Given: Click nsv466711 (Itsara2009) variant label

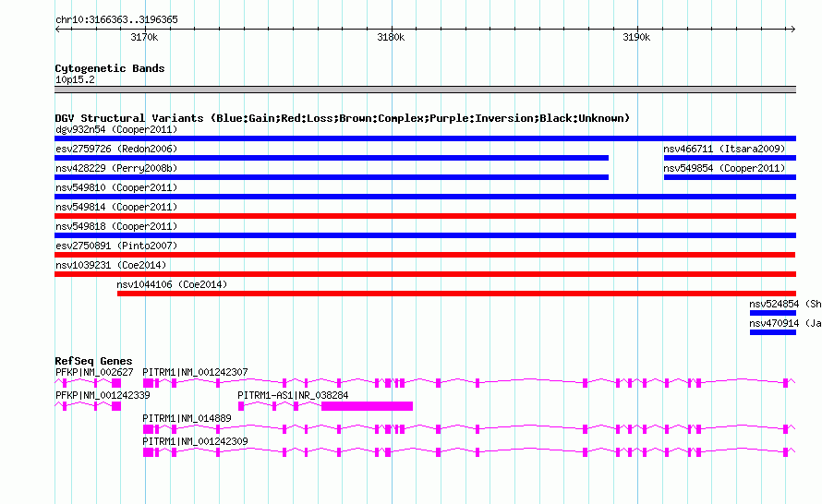Looking at the screenshot, I should (724, 149).
